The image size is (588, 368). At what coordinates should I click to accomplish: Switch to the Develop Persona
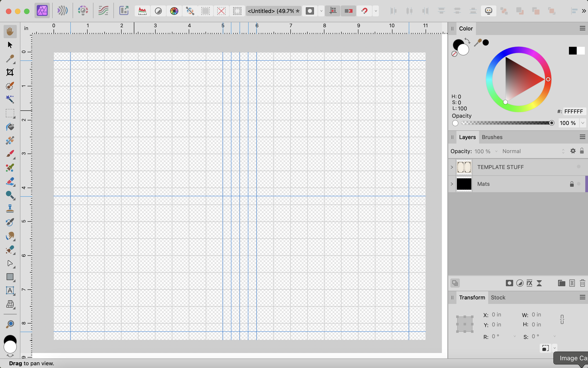83,11
